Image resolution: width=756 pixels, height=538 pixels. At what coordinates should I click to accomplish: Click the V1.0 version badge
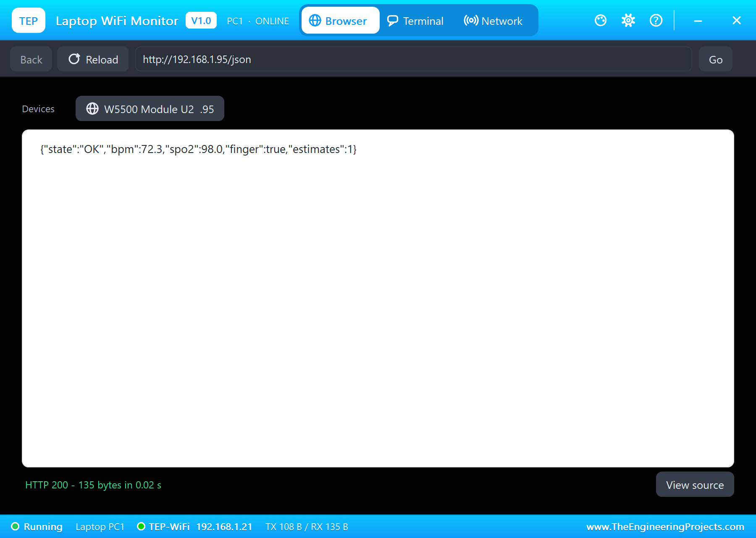[201, 21]
